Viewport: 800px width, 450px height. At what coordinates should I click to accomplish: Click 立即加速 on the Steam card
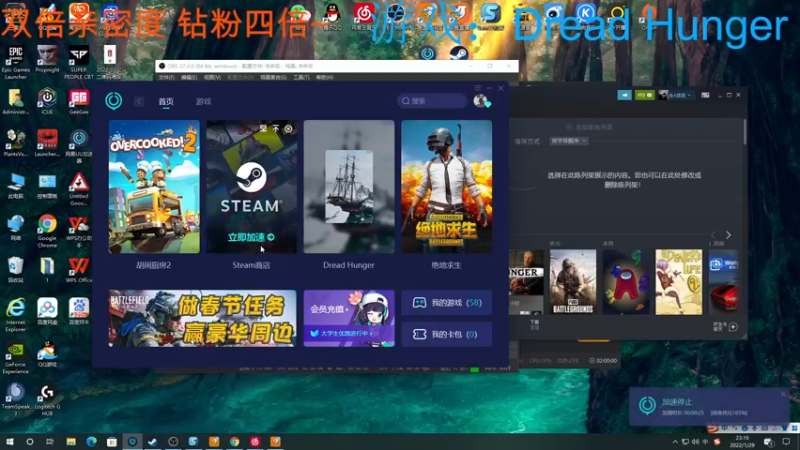251,237
